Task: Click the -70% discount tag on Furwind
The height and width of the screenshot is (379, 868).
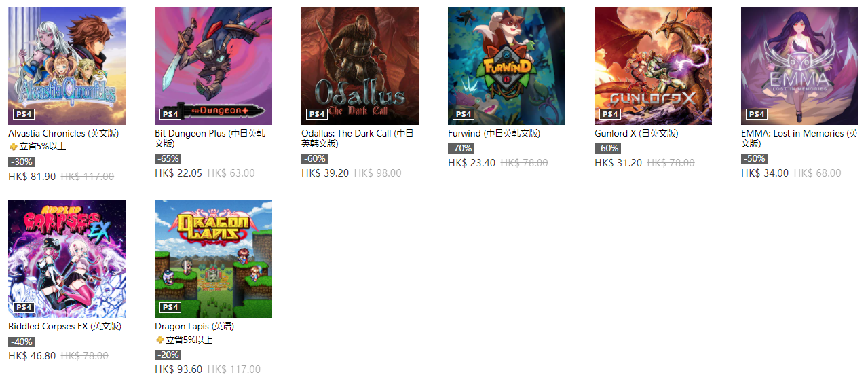Action: coord(461,148)
